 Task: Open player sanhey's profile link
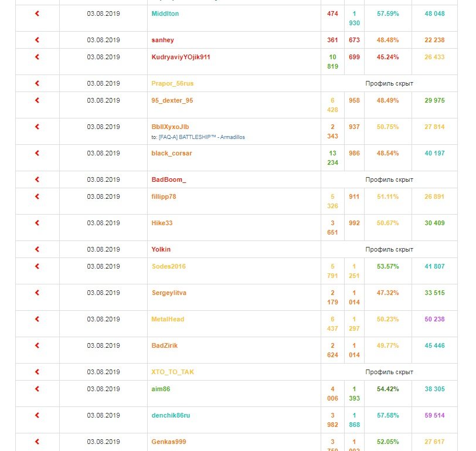(163, 40)
